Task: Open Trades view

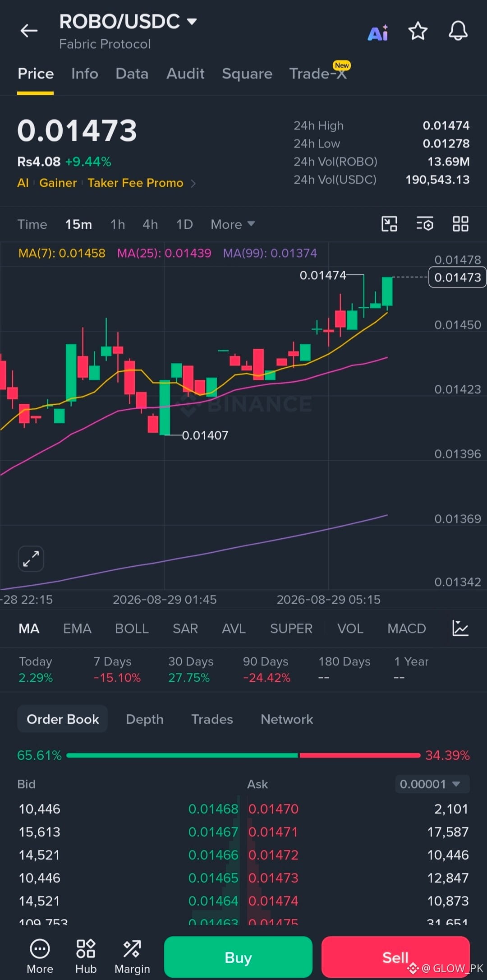Action: point(212,719)
